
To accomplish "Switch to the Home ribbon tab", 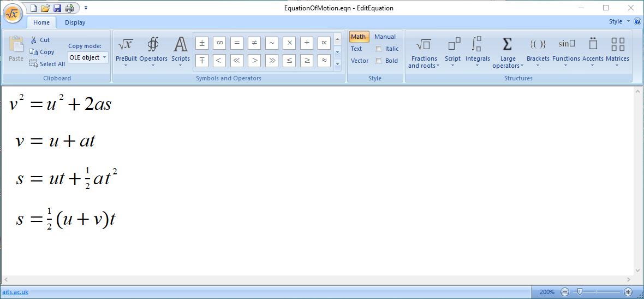I will tap(41, 22).
